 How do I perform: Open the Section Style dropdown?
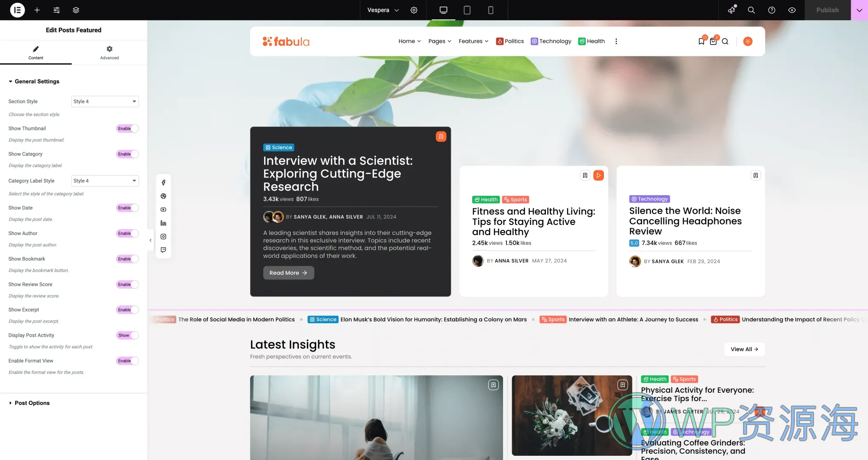(x=105, y=101)
